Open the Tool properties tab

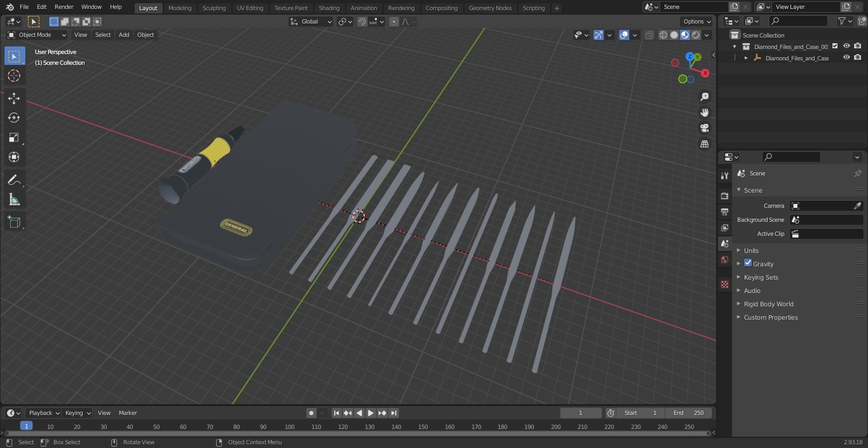pyautogui.click(x=724, y=175)
